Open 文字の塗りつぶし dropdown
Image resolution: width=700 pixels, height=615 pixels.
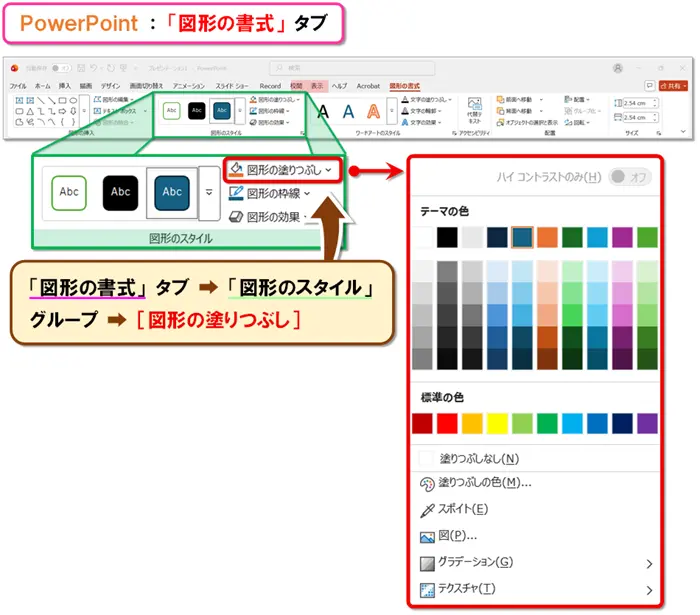(426, 99)
